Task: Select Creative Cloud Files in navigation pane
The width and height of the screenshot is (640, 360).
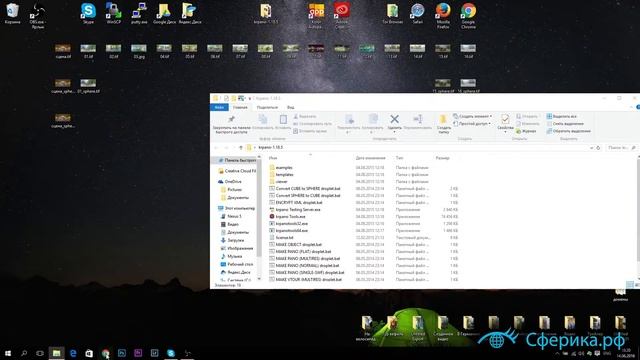Action: pos(237,171)
